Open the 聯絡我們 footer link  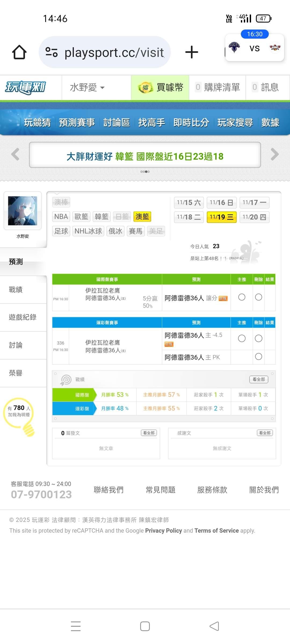pos(108,490)
